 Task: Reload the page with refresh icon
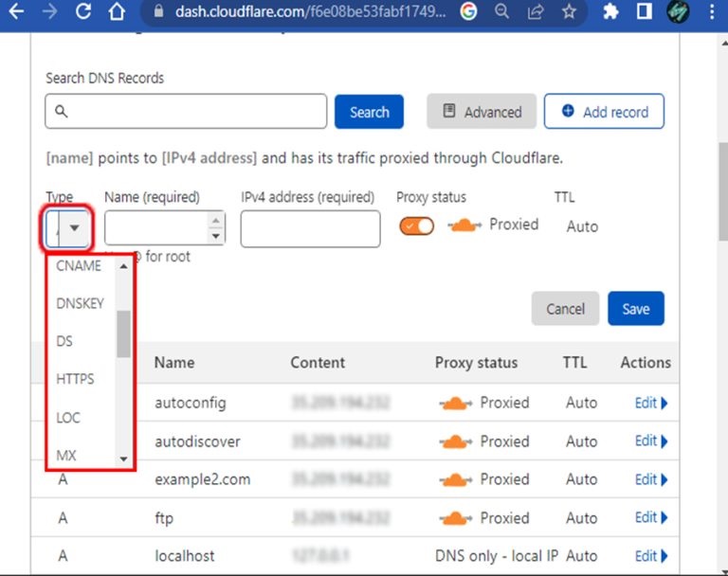(83, 13)
